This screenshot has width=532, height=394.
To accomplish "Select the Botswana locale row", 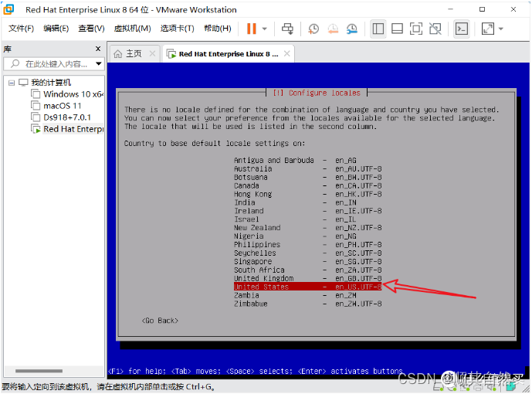I will coord(308,177).
